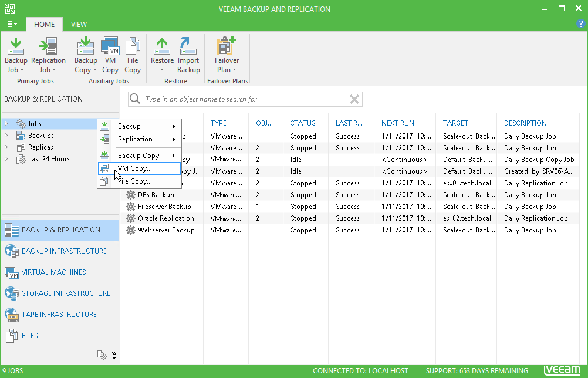
Task: Choose File Copy... from the context menu
Action: point(139,181)
